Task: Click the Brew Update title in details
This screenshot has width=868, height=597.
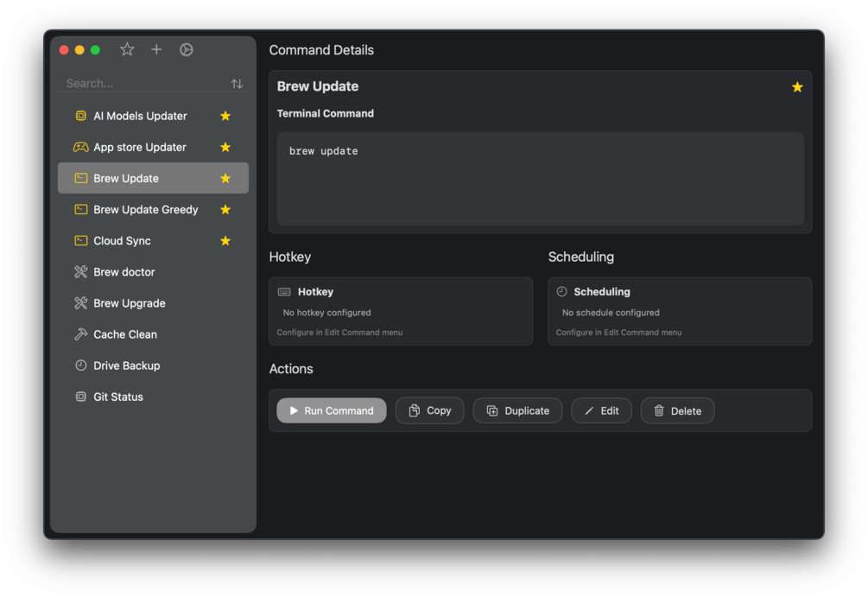Action: tap(318, 86)
